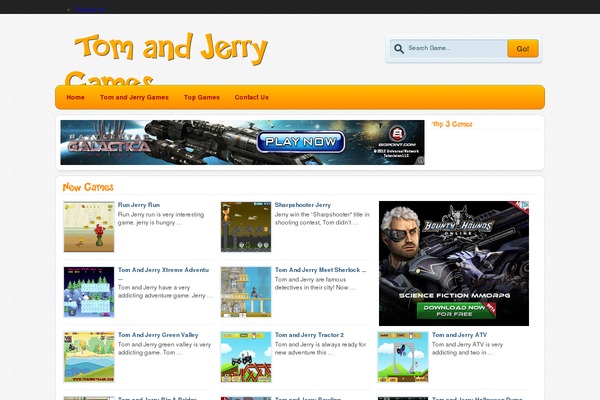Click Download Now For Free ad button

coord(455,310)
